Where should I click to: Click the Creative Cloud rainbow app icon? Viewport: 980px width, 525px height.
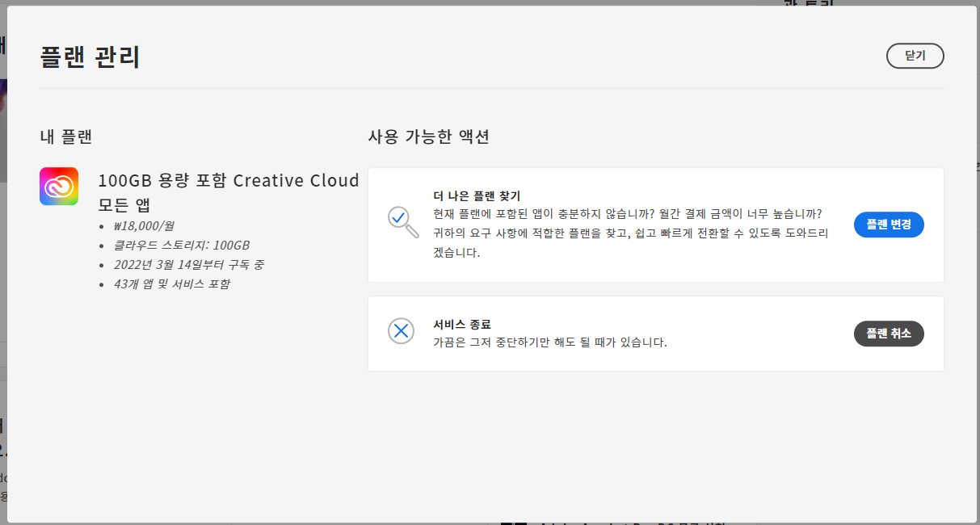point(59,187)
